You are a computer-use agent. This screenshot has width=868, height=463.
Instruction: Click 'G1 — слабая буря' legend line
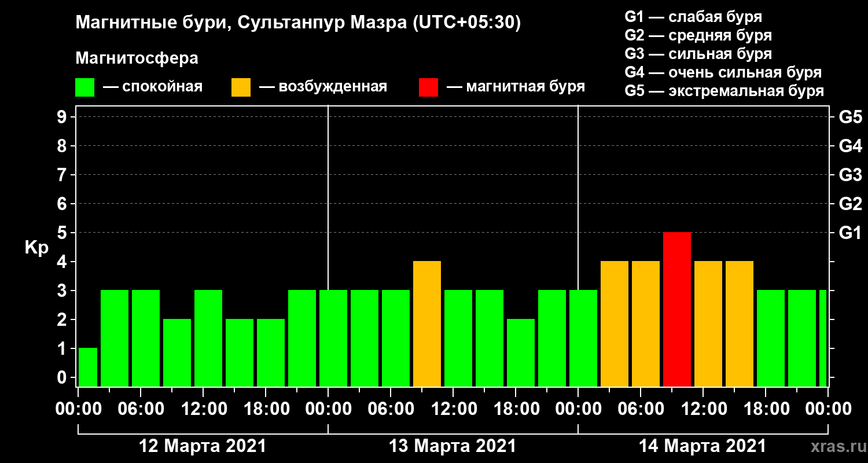click(x=694, y=17)
